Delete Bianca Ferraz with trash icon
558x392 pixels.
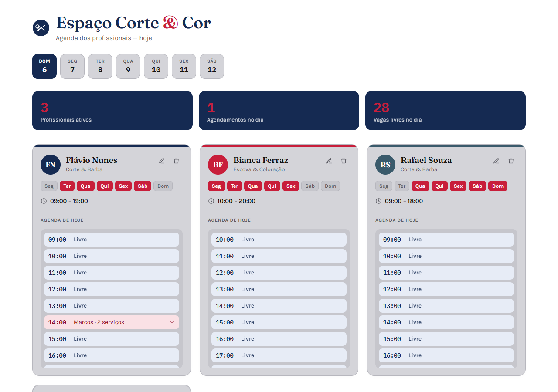point(344,161)
